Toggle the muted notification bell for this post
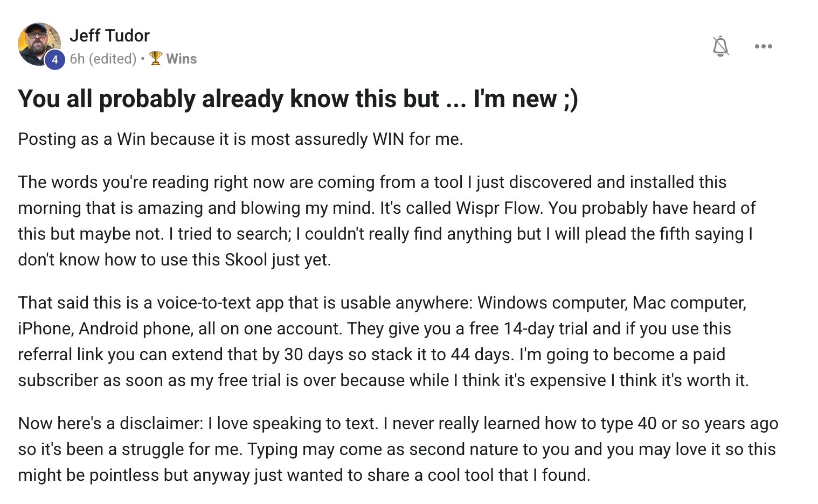Image resolution: width=818 pixels, height=504 pixels. click(x=720, y=46)
